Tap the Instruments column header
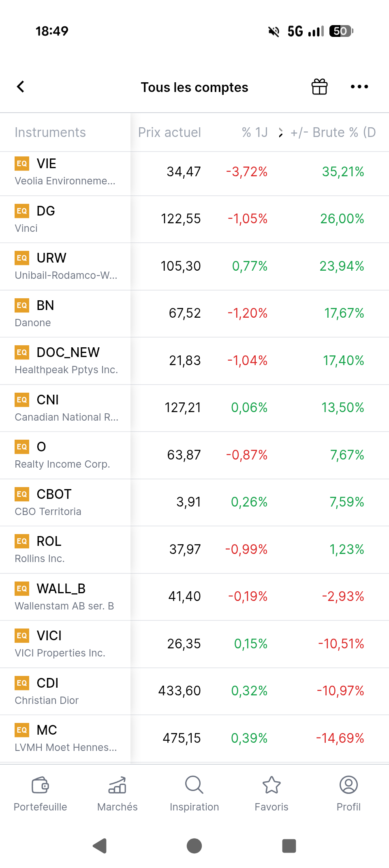389x868 pixels. point(50,133)
